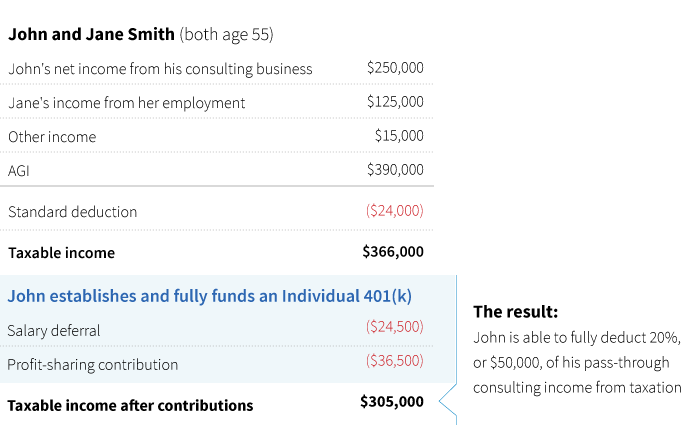The height and width of the screenshot is (444, 696).
Task: Click the blue Individual 401(k) heading
Action: tap(209, 296)
